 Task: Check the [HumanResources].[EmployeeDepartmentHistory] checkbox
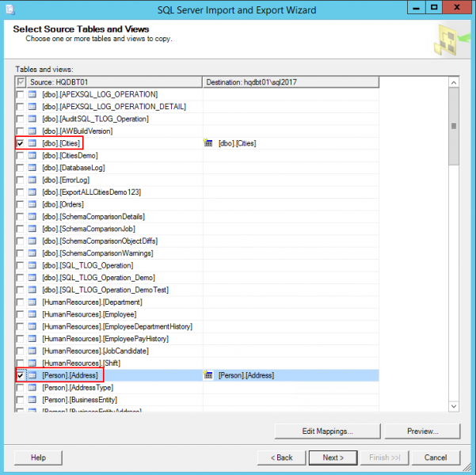point(20,327)
